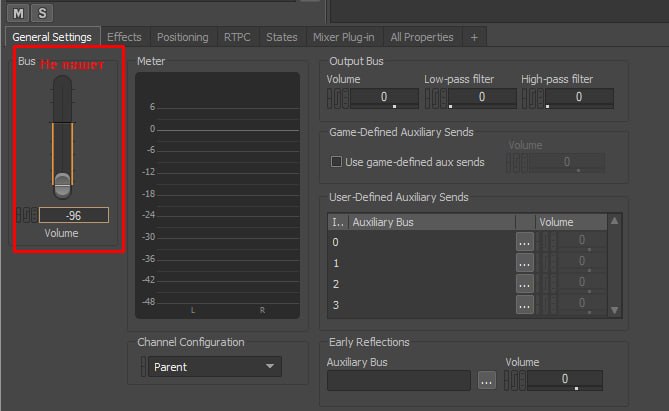
Task: Browse auxiliary bus for send row 3
Action: (525, 304)
